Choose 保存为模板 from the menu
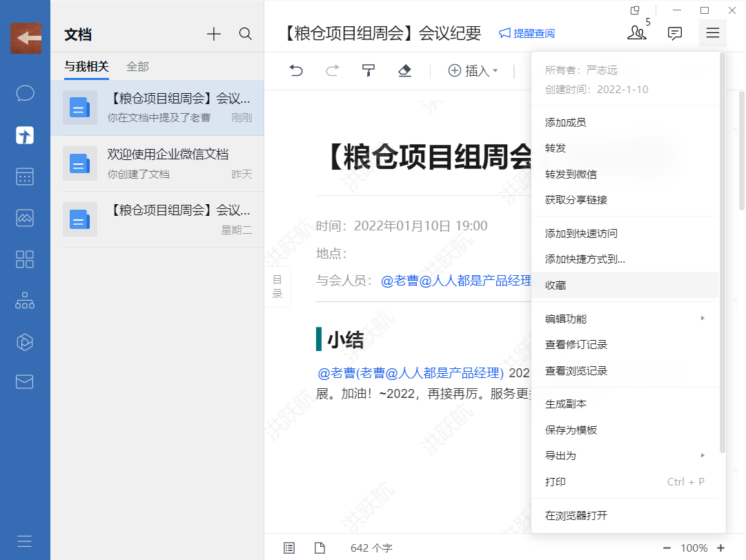This screenshot has width=746, height=560. [x=625, y=430]
